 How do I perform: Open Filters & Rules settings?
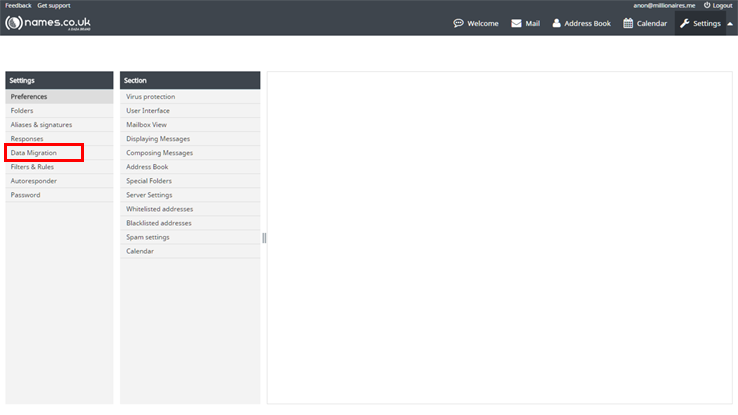pyautogui.click(x=32, y=167)
